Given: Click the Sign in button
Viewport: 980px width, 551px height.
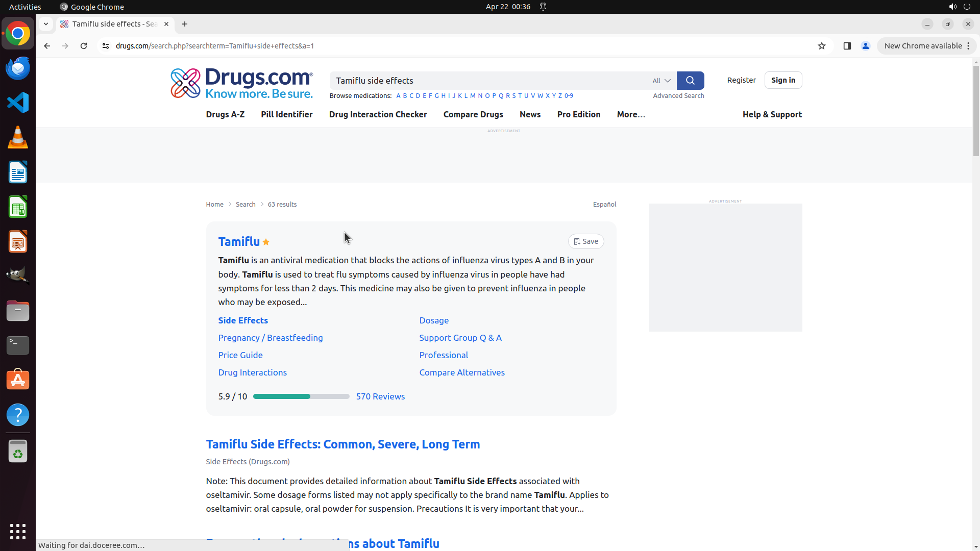Looking at the screenshot, I should click(783, 80).
